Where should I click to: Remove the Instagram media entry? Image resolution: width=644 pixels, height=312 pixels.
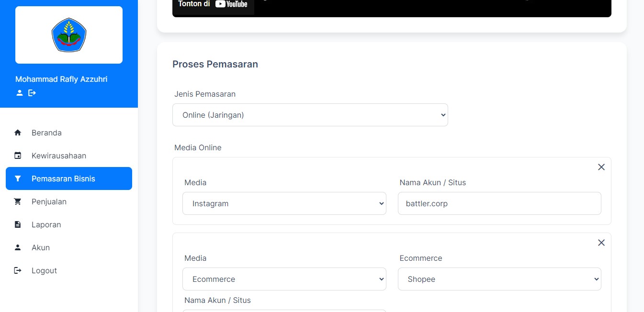pyautogui.click(x=601, y=167)
